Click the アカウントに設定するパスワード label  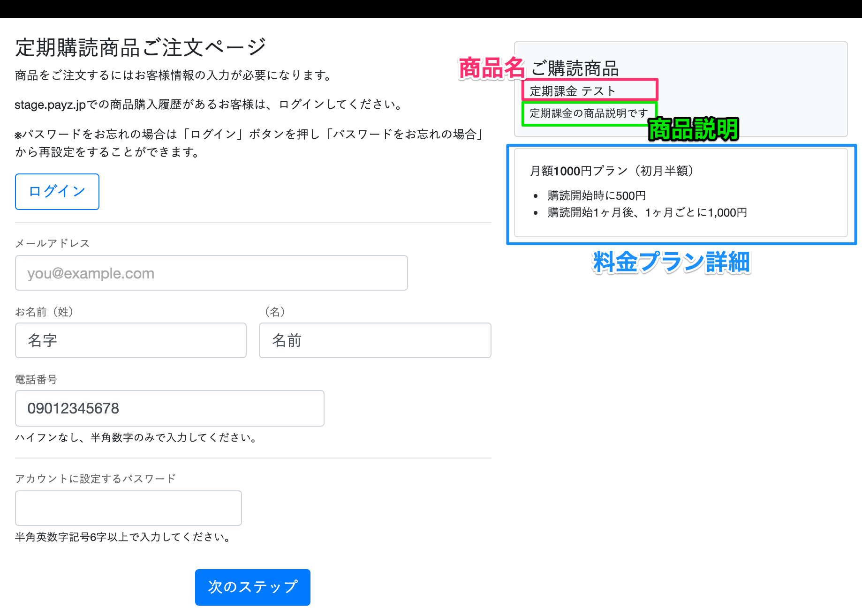coord(96,479)
